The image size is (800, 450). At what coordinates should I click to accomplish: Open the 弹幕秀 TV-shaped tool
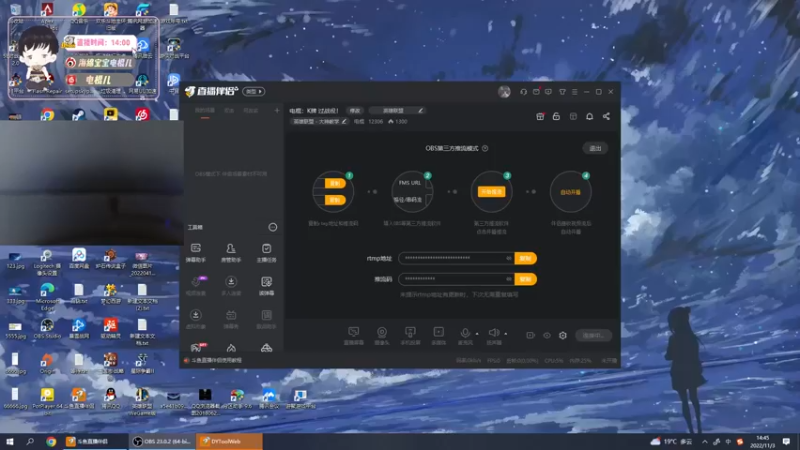[x=231, y=319]
